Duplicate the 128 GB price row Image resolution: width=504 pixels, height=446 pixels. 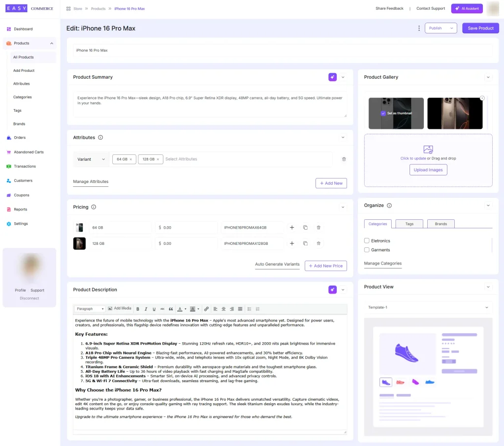coord(305,243)
